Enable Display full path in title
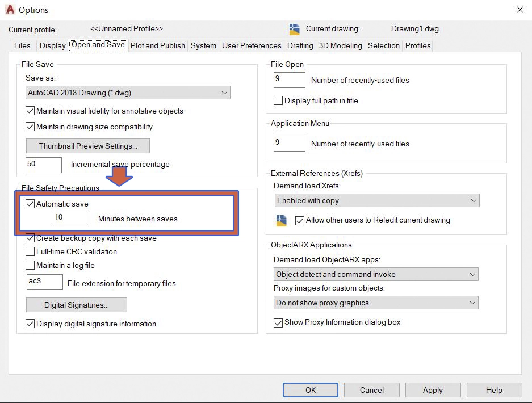The width and height of the screenshot is (532, 403). click(x=278, y=101)
